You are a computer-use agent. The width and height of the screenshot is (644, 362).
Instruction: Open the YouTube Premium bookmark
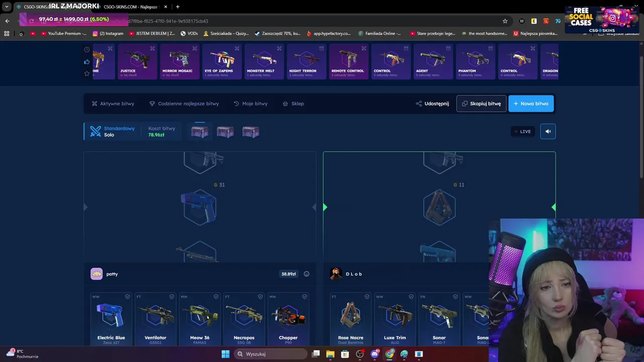point(63,34)
